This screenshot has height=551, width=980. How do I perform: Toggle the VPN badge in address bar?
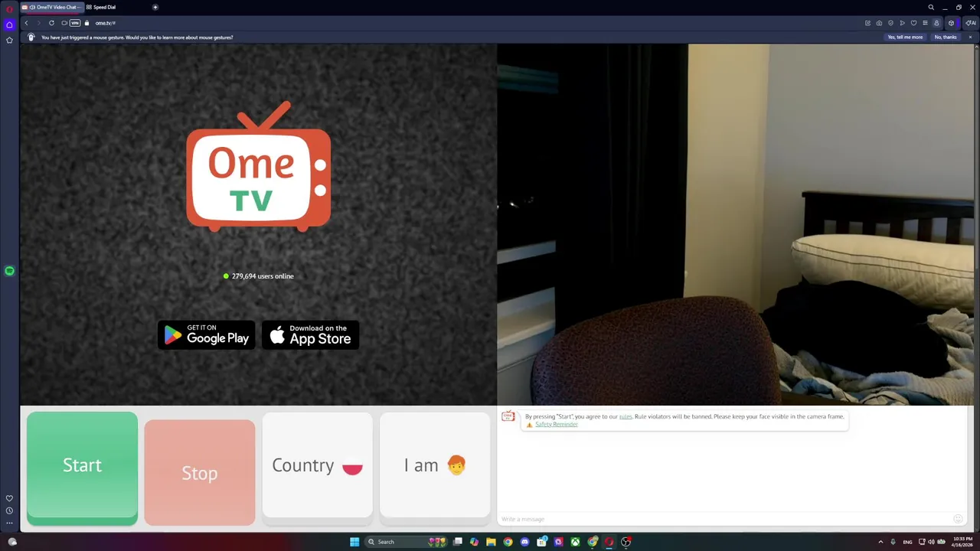[75, 23]
